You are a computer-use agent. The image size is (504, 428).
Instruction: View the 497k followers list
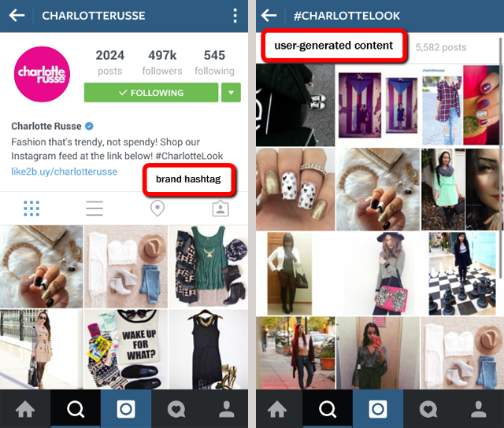click(162, 62)
